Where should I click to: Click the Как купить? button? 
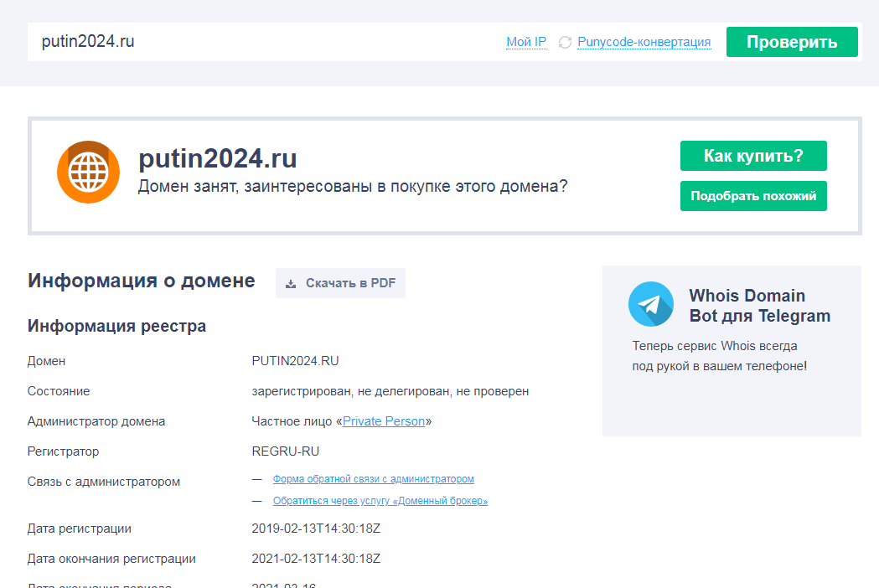pos(753,156)
